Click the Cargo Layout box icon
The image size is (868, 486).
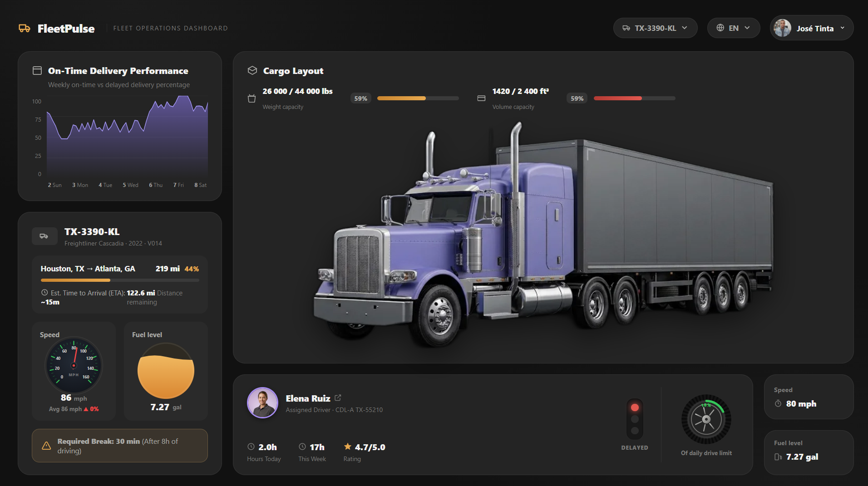pyautogui.click(x=252, y=70)
